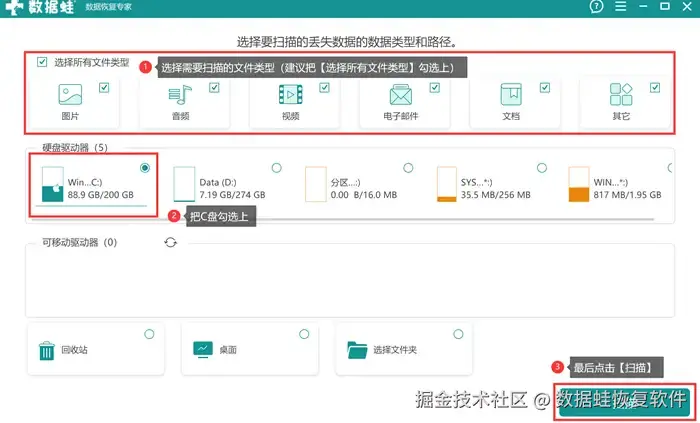Select the Data (D:) radio button
Viewport: 700px width, 423px height.
[x=277, y=168]
